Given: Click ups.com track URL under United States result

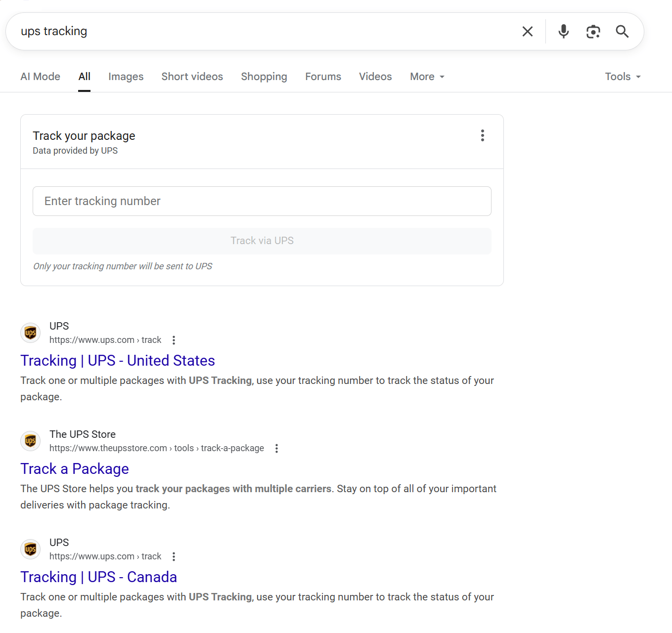Looking at the screenshot, I should pos(105,340).
